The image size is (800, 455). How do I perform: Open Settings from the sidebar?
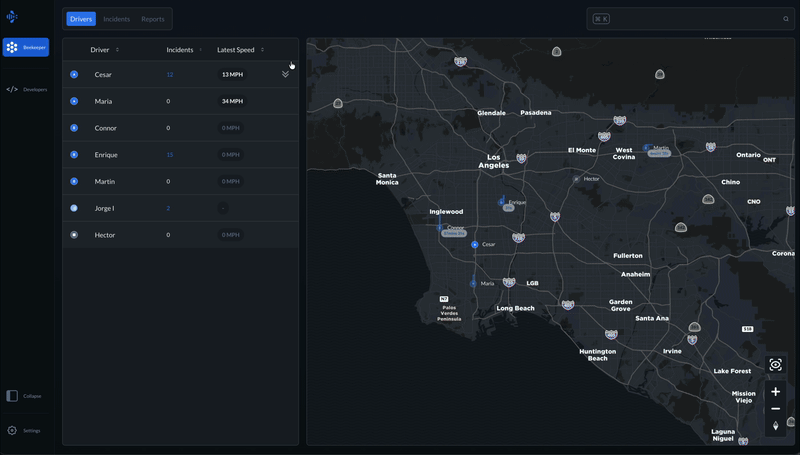[24, 431]
